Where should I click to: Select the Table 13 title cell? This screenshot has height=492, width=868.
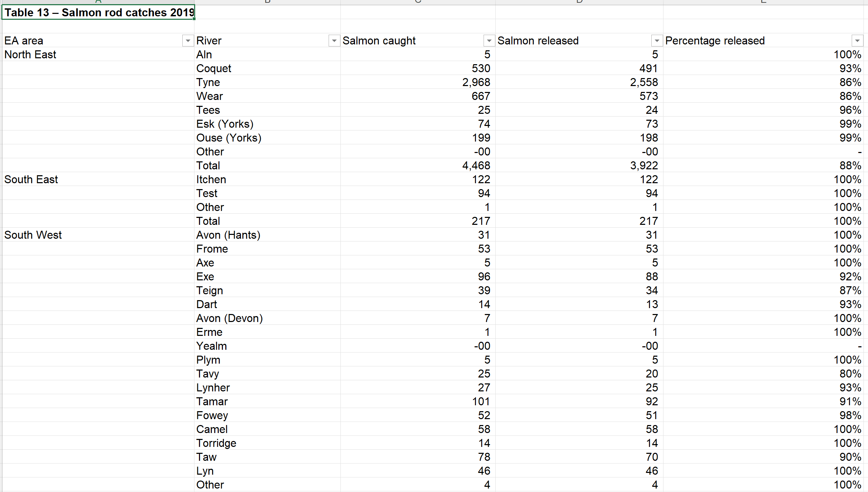pyautogui.click(x=98, y=13)
